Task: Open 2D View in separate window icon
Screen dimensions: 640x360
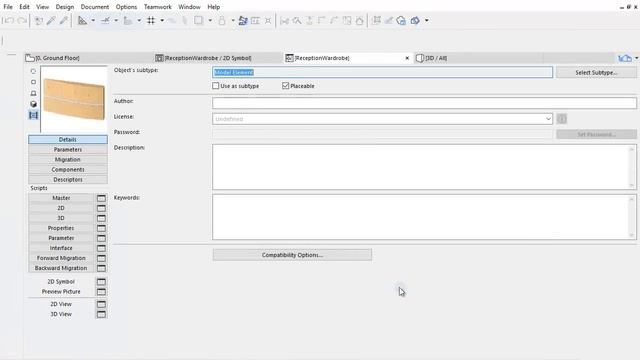Action: coord(101,304)
